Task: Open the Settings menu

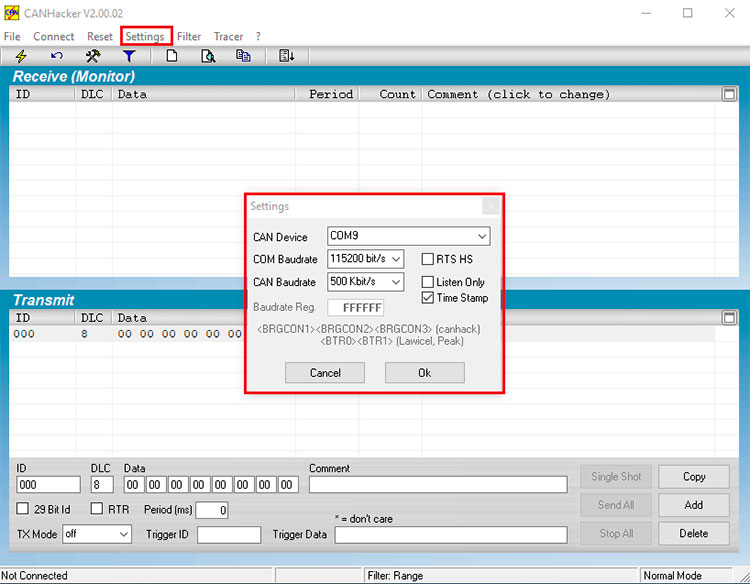Action: point(145,36)
